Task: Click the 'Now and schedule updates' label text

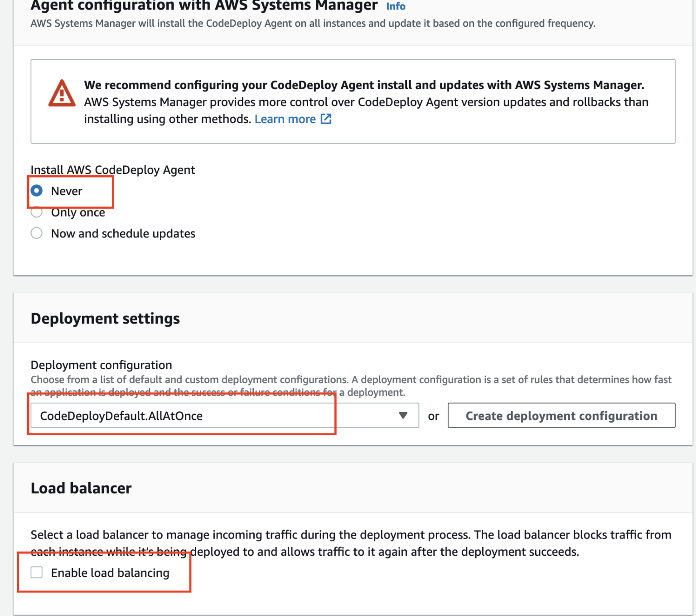Action: click(123, 234)
